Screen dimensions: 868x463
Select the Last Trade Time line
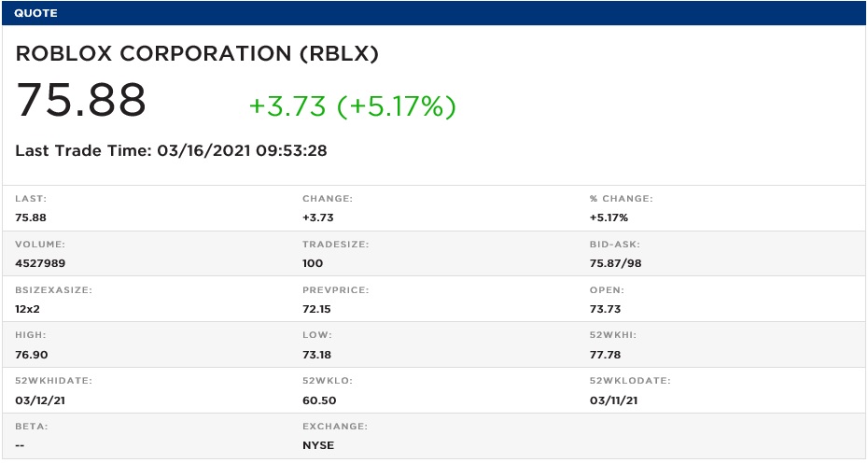pos(171,150)
